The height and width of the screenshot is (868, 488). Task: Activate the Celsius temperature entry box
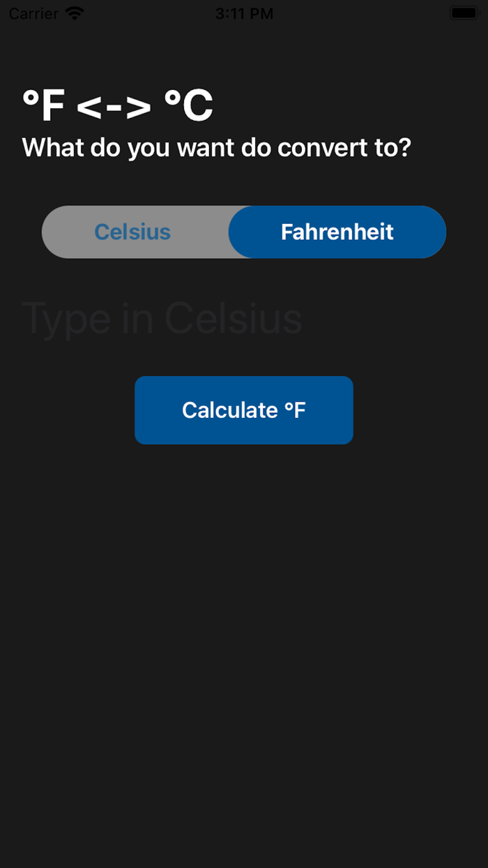tap(164, 319)
